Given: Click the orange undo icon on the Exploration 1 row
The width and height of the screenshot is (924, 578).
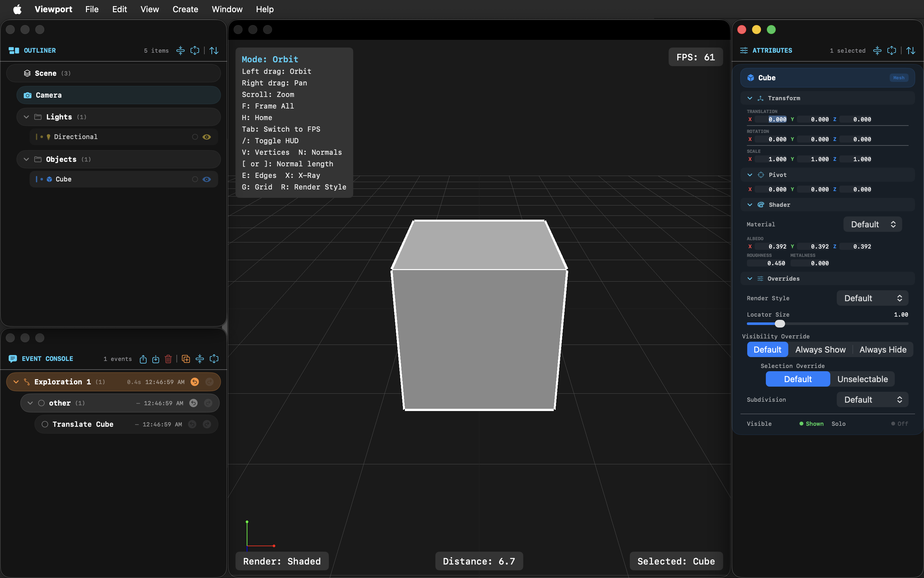Looking at the screenshot, I should (195, 382).
